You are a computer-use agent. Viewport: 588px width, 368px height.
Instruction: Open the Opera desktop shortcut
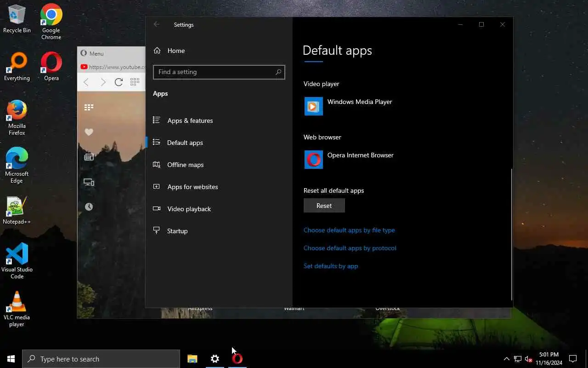click(51, 67)
